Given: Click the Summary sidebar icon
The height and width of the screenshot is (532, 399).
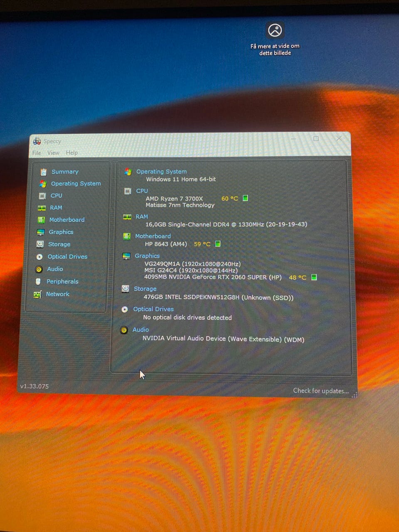Looking at the screenshot, I should [x=43, y=172].
